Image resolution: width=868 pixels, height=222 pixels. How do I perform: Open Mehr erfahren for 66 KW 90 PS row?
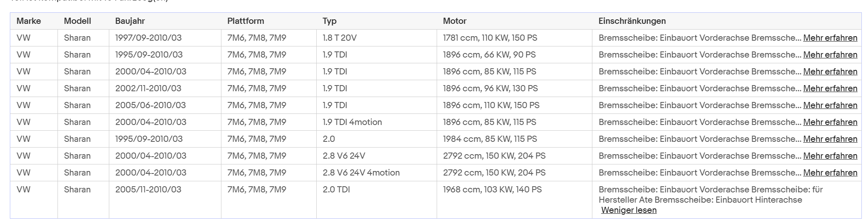point(830,55)
